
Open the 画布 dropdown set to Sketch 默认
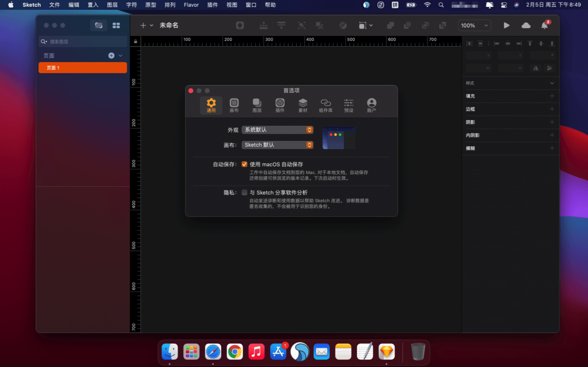(277, 145)
